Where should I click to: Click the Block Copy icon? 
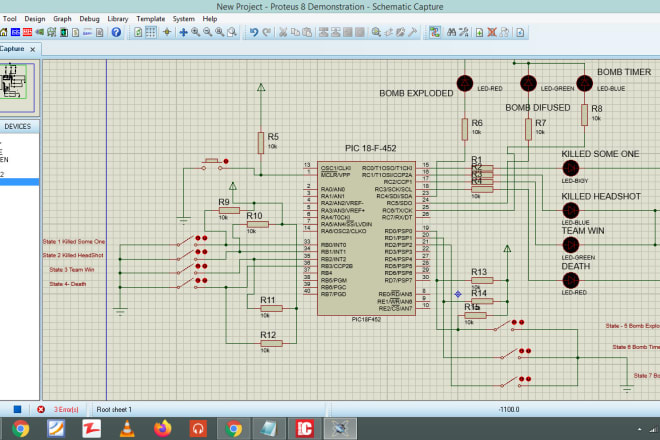click(323, 32)
